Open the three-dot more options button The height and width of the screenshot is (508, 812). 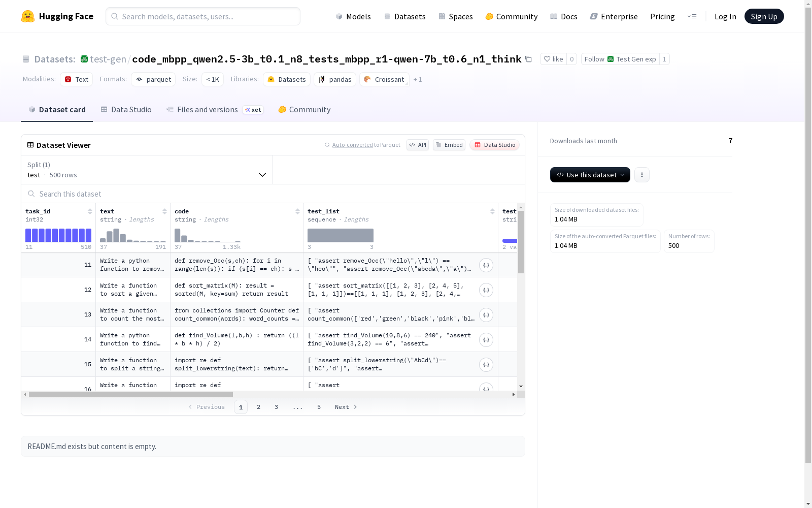[x=642, y=175]
